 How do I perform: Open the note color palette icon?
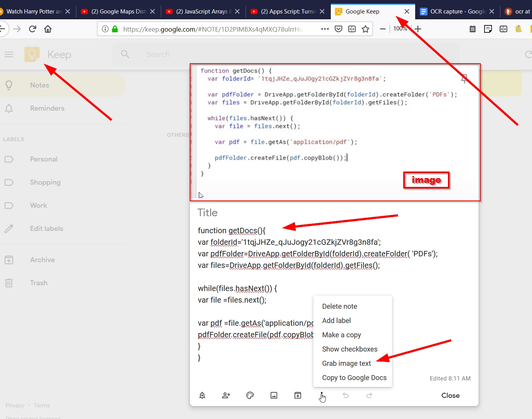(250, 395)
